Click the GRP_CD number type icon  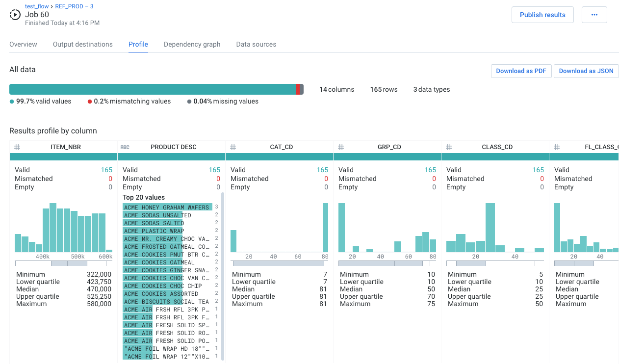pyautogui.click(x=341, y=147)
